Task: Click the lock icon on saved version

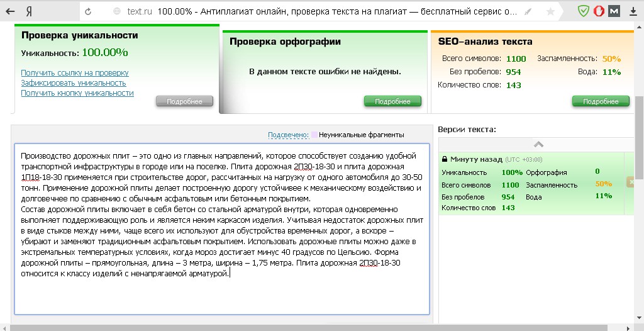Action: tap(445, 159)
